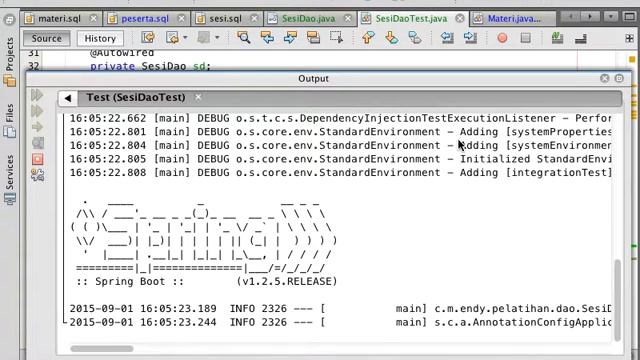
Task: Click log line 16:05:22.662 DependencyInjectionTestExecutionListener
Action: pyautogui.click(x=340, y=118)
